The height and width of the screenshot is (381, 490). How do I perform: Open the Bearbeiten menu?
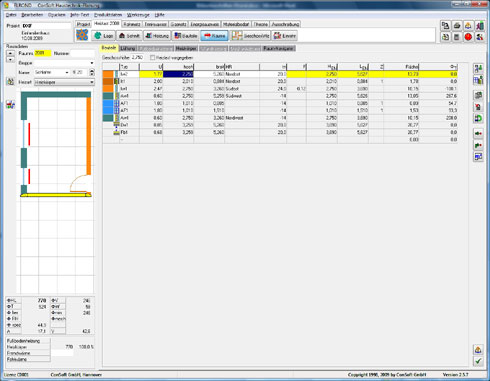[x=32, y=15]
